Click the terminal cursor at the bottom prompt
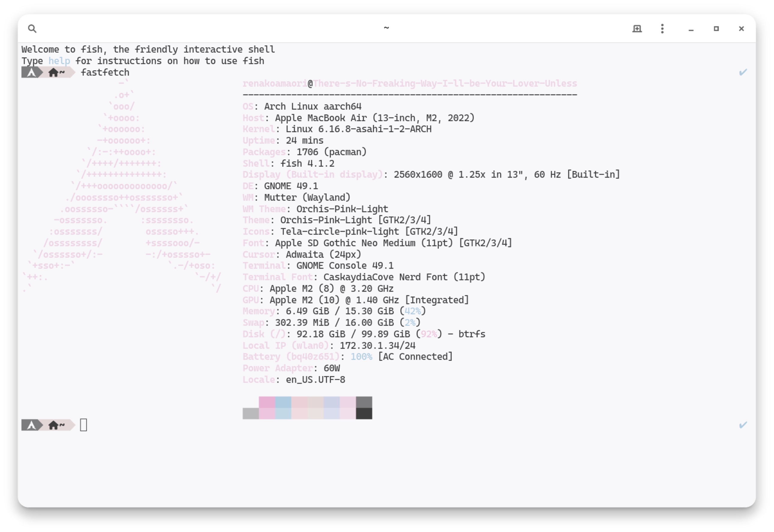The height and width of the screenshot is (532, 774). pyautogui.click(x=83, y=425)
